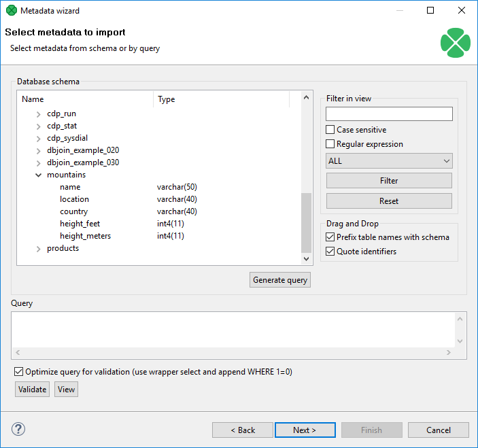Uncheck the Quote identifiers option
This screenshot has height=448, width=478.
tap(330, 252)
